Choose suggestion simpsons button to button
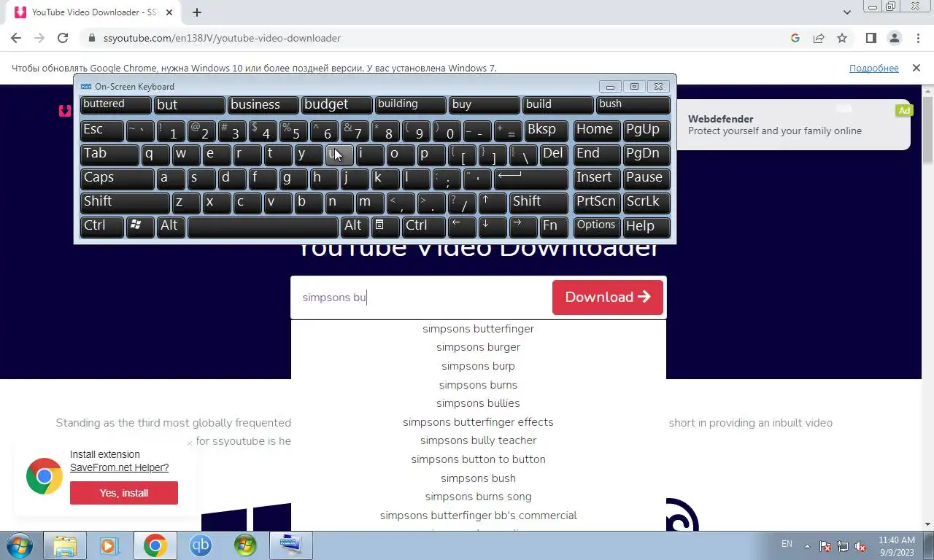Image resolution: width=934 pixels, height=560 pixels. pyautogui.click(x=478, y=459)
